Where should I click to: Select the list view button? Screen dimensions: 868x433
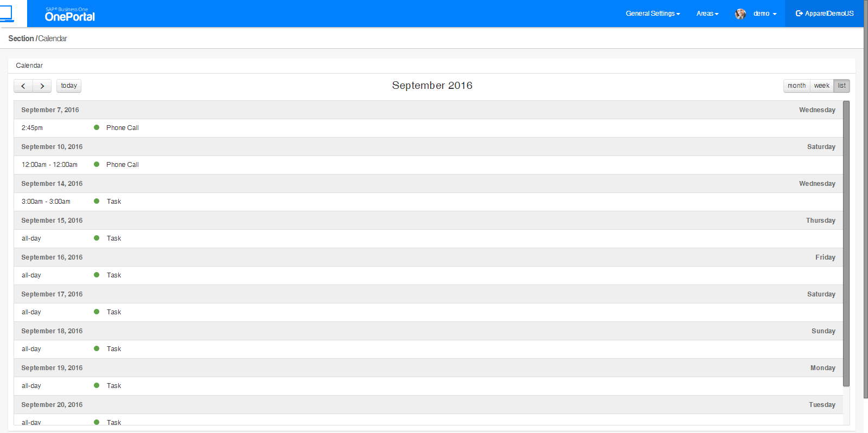[841, 86]
